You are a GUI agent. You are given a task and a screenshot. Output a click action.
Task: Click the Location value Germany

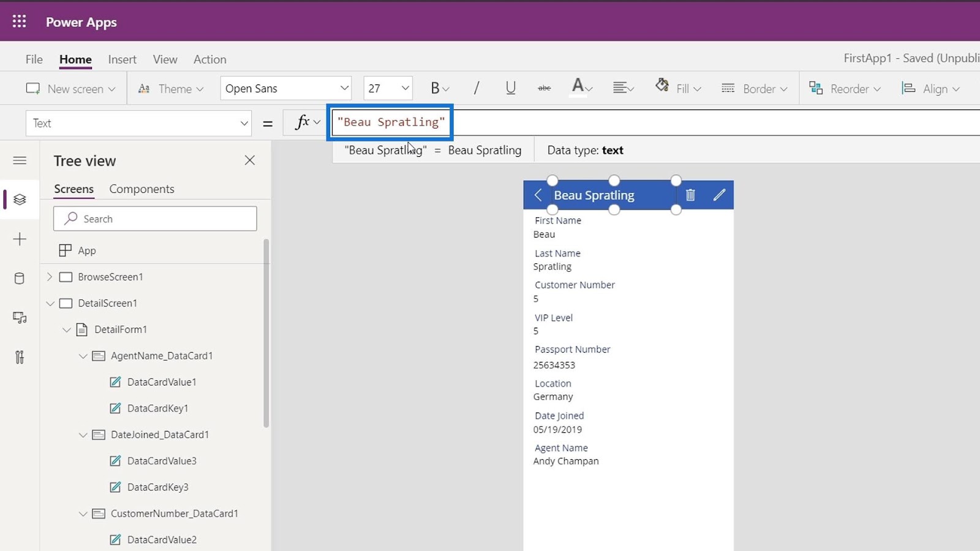[553, 397]
